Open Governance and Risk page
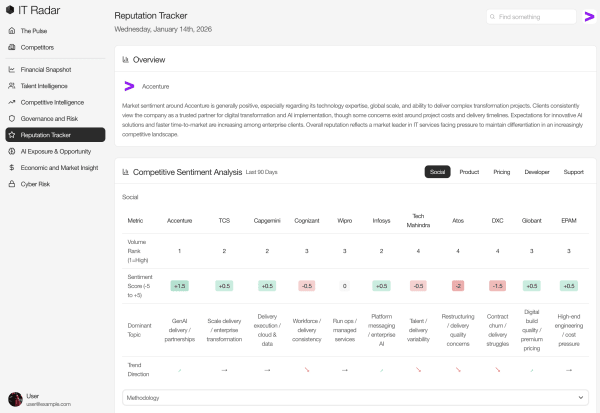The image size is (600, 413). click(55, 119)
